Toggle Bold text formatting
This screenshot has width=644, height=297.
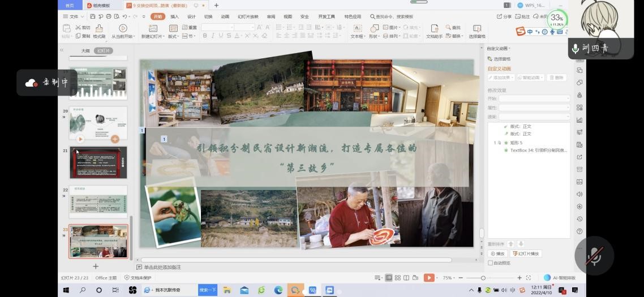coord(205,36)
